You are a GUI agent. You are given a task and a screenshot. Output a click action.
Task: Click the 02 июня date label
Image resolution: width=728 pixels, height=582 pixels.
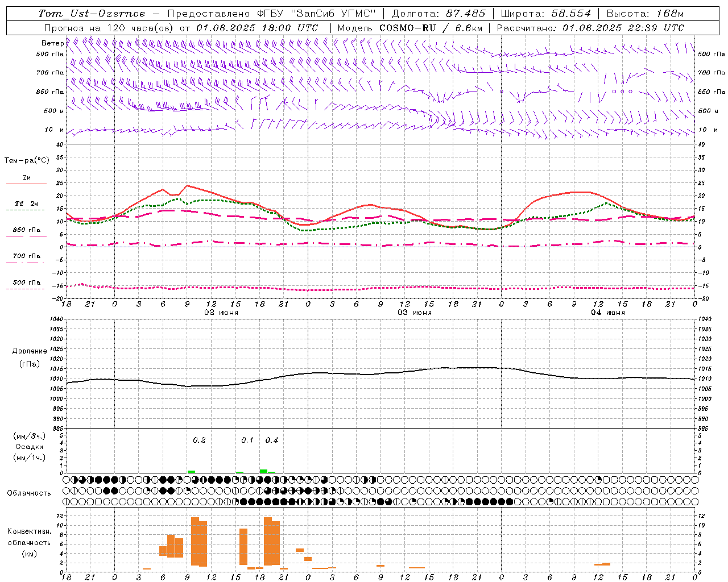point(221,313)
